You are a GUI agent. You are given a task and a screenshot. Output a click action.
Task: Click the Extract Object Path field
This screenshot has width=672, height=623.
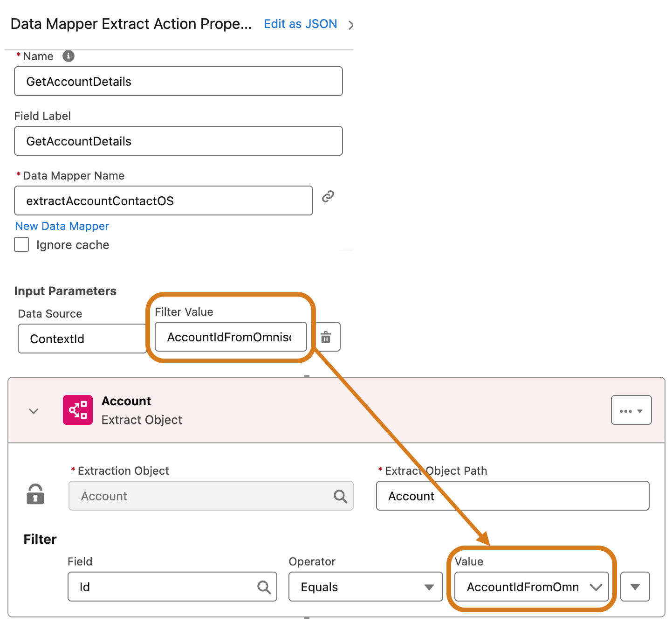click(x=513, y=496)
